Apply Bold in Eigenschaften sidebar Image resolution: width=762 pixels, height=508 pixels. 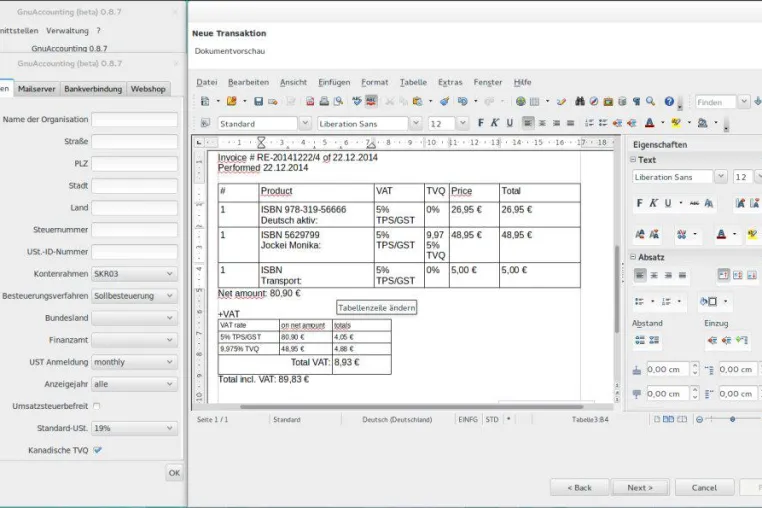tap(640, 203)
